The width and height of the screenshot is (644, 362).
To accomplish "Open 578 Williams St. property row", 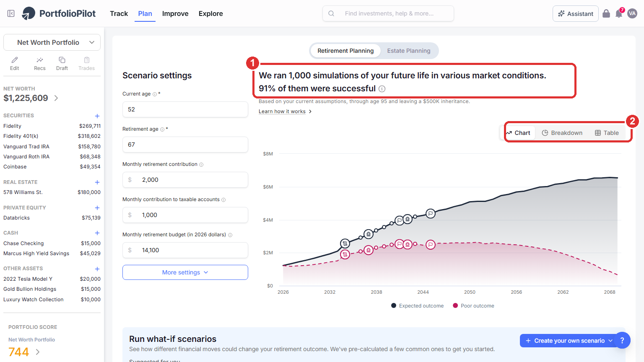I will 52,192.
